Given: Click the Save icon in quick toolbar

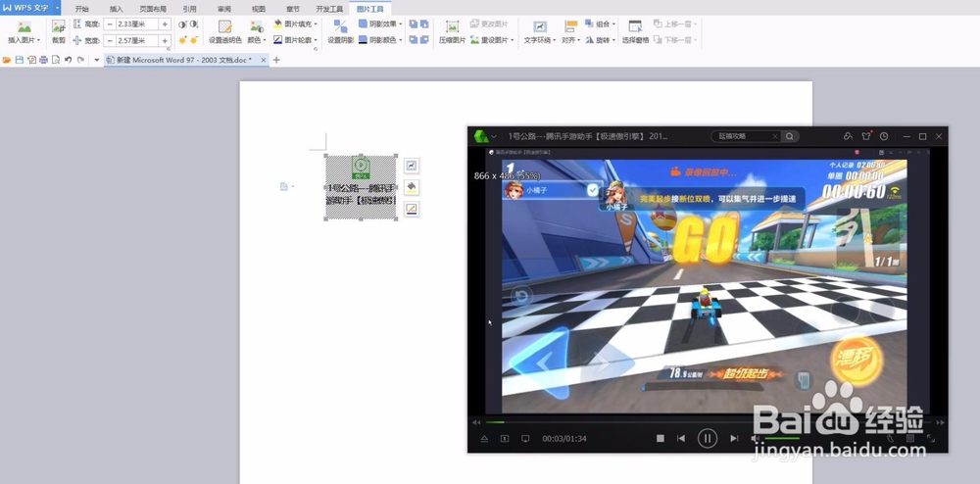Looking at the screenshot, I should pos(20,60).
